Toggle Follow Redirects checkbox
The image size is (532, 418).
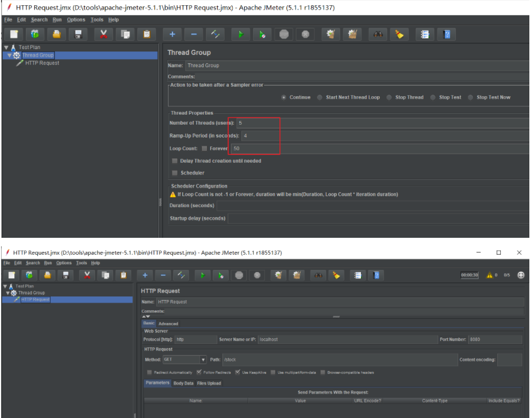(199, 372)
